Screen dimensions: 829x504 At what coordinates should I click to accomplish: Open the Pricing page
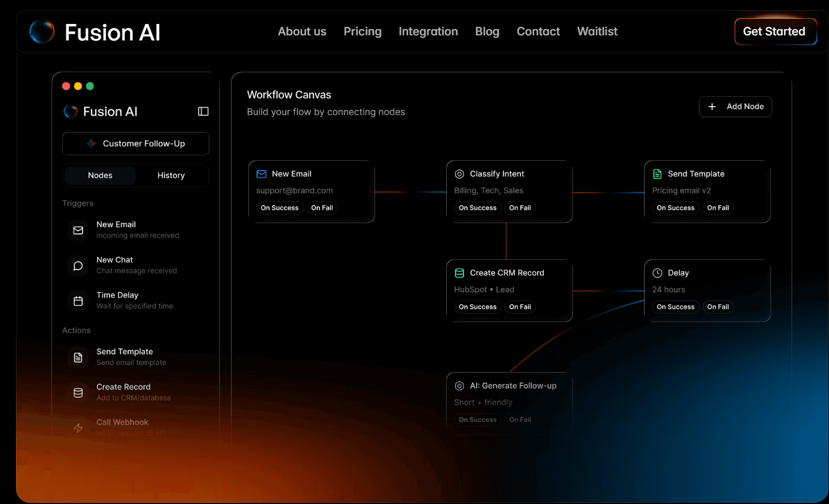pyautogui.click(x=363, y=31)
